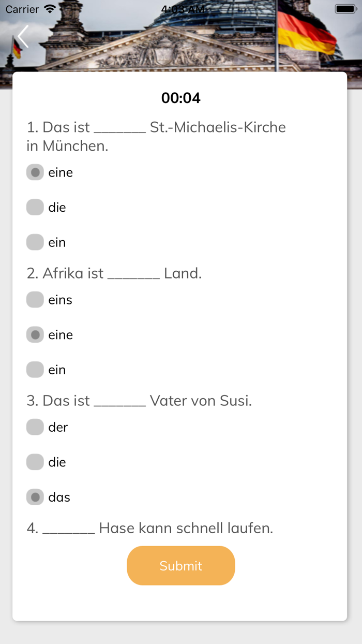The height and width of the screenshot is (644, 362).
Task: Select 'die' for question 1
Action: click(x=35, y=207)
